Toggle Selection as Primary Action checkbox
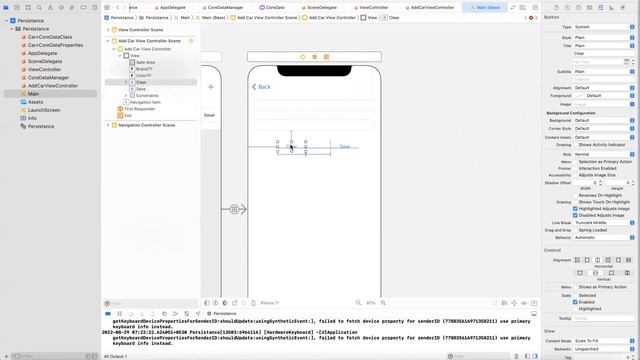The height and width of the screenshot is (360, 640). coord(575,162)
